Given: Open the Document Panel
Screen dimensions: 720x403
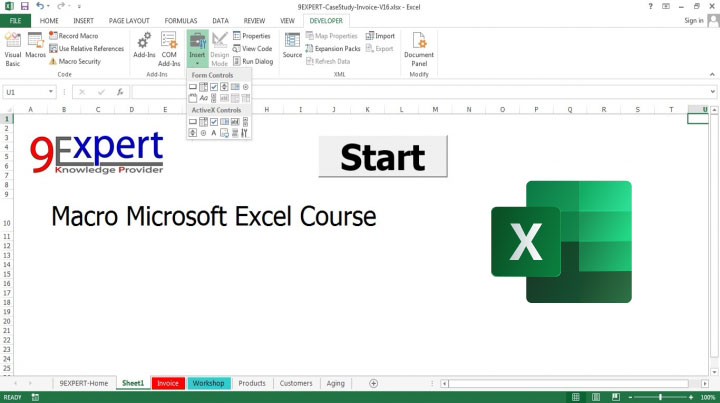Looking at the screenshot, I should pyautogui.click(x=419, y=49).
